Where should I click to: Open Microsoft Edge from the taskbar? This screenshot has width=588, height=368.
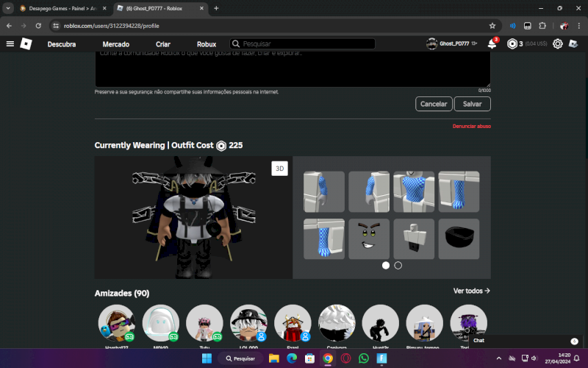[x=292, y=358]
